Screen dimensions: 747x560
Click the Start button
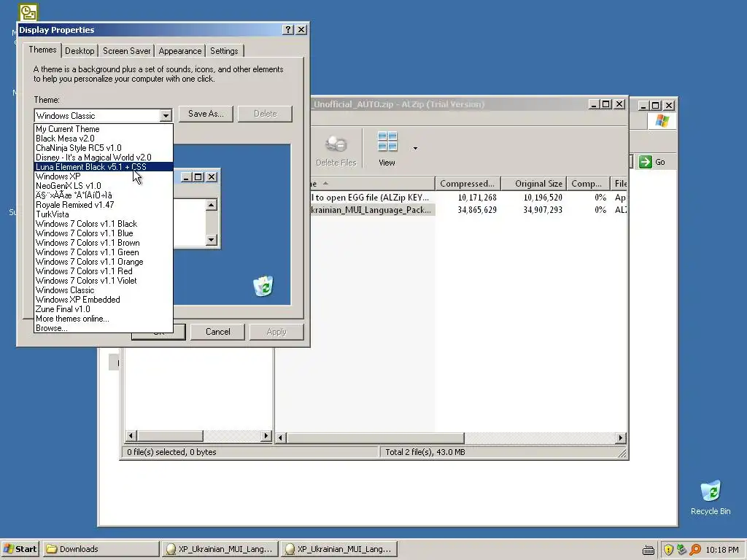click(x=20, y=549)
